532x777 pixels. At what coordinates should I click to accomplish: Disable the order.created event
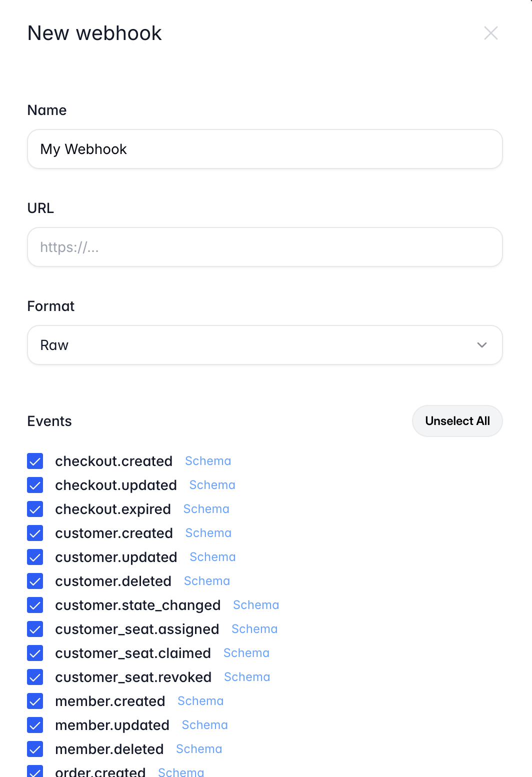coord(35,772)
